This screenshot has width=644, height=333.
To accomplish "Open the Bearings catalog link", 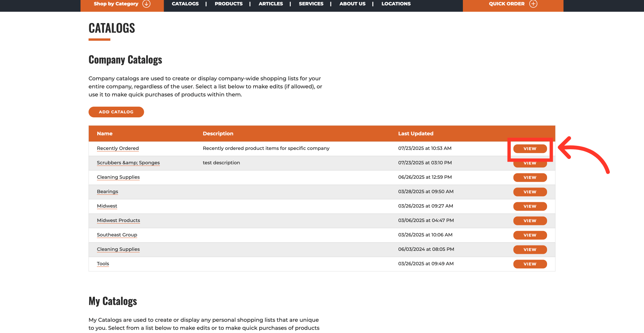I will click(x=107, y=191).
